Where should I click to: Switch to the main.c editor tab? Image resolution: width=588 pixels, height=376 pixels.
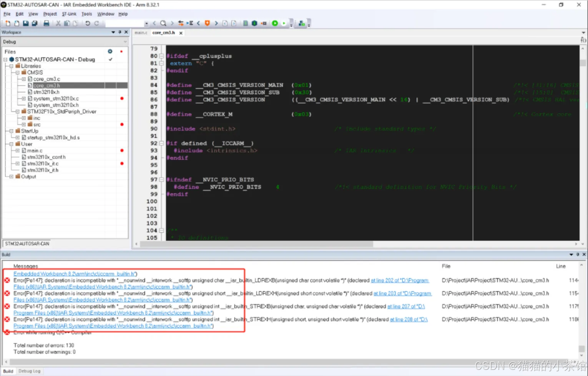point(141,33)
